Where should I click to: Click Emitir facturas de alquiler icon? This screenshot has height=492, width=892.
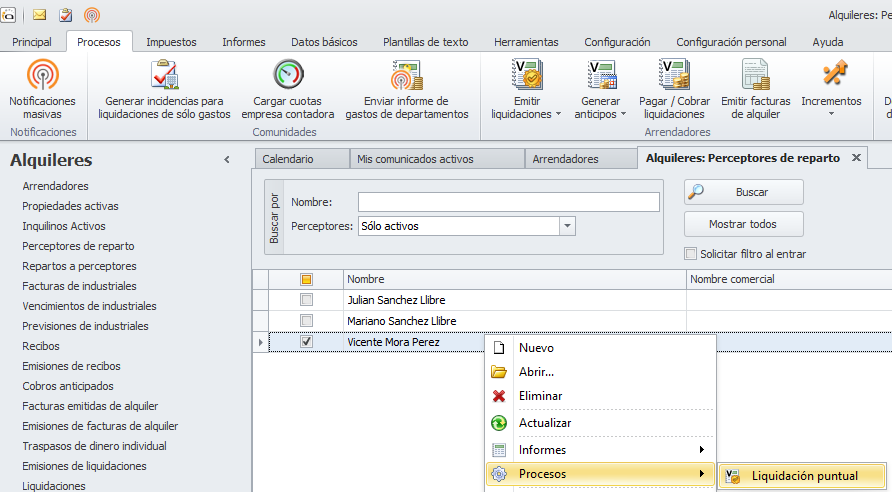click(755, 76)
